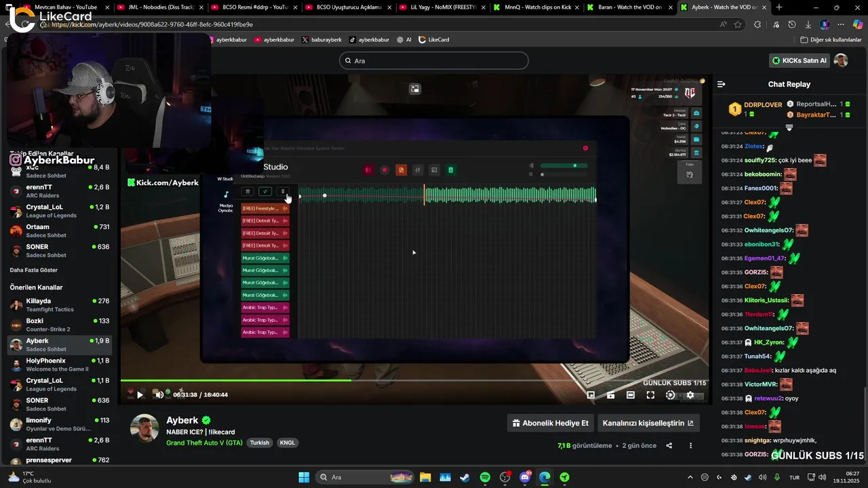The image size is (868, 488).
Task: Select highlighted Ayberk sidebar channel
Action: pyautogui.click(x=60, y=344)
